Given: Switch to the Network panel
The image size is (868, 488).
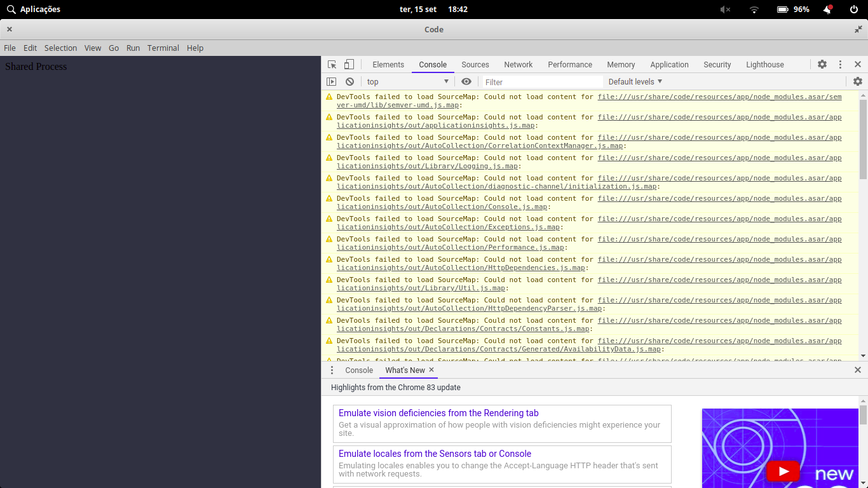Looking at the screenshot, I should coord(518,64).
